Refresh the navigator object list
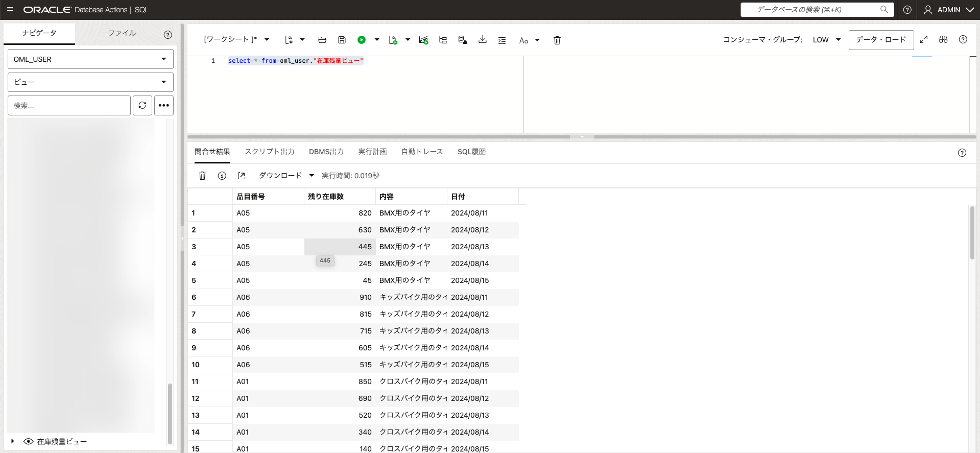This screenshot has width=980, height=453. click(x=142, y=105)
